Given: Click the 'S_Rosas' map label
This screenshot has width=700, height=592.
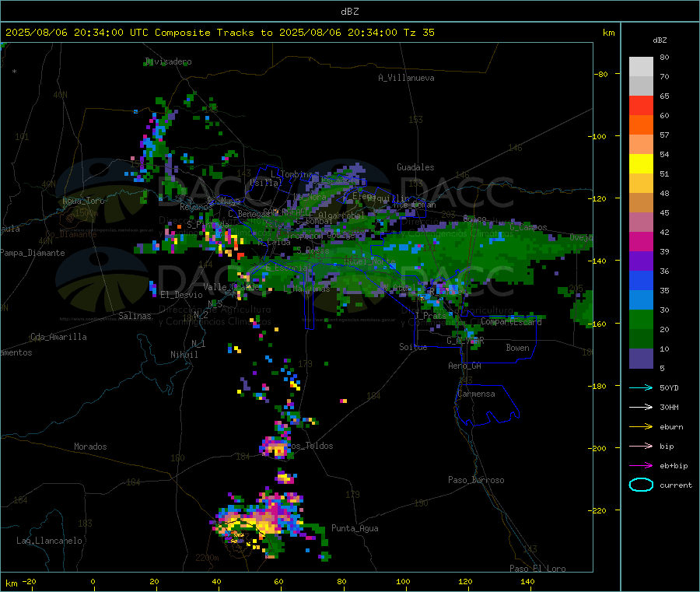Looking at the screenshot, I should point(313,250).
